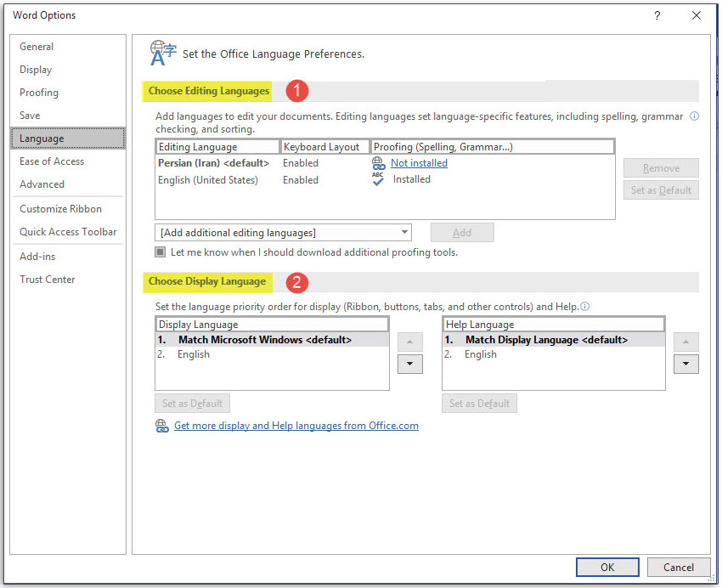
Task: Close the Word Options dialog
Action: 697,15
